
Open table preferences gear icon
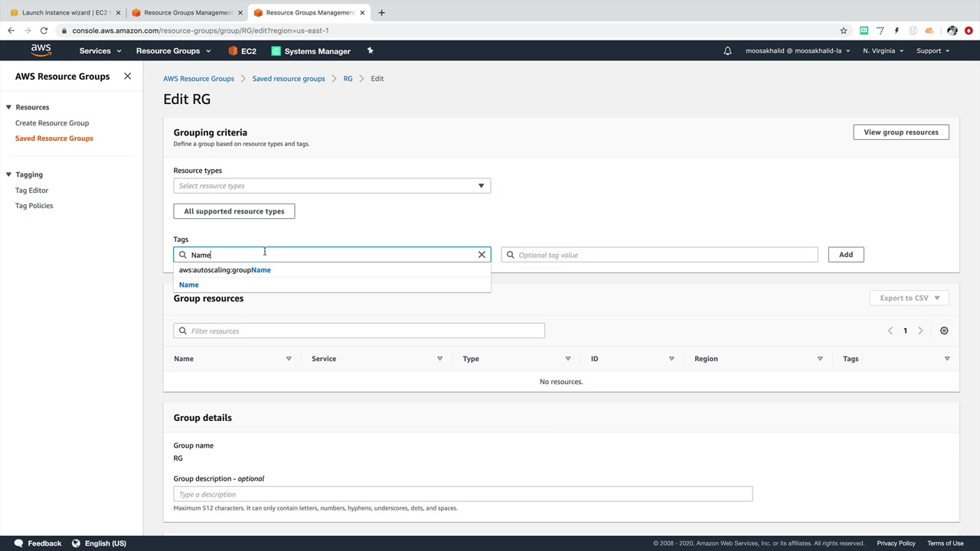[x=944, y=331]
